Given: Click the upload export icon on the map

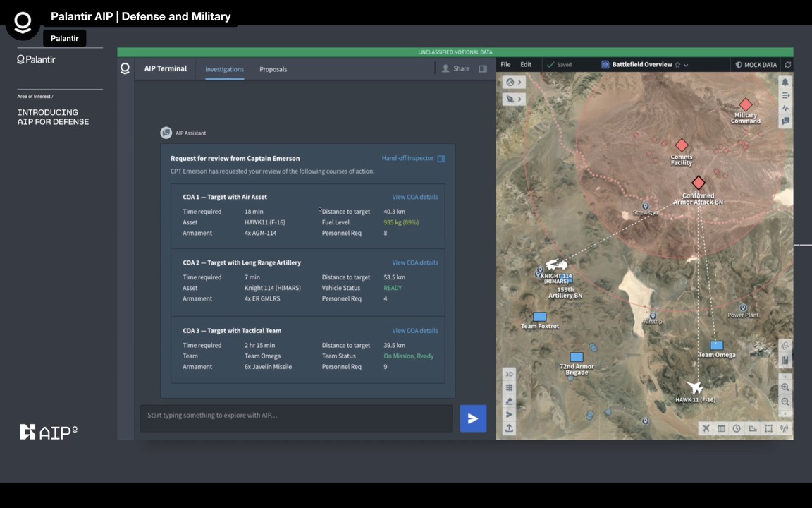Looking at the screenshot, I should tap(509, 428).
